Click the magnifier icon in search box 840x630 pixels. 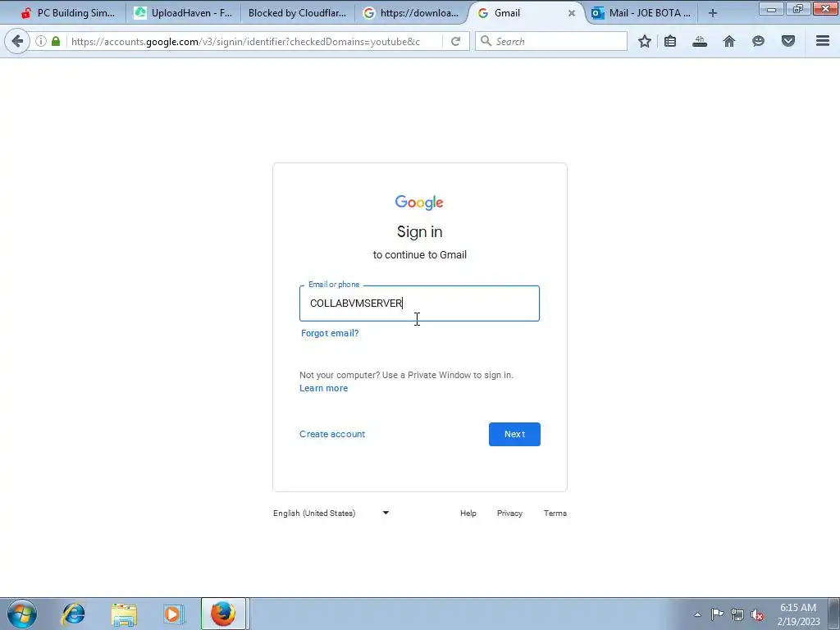click(x=486, y=41)
